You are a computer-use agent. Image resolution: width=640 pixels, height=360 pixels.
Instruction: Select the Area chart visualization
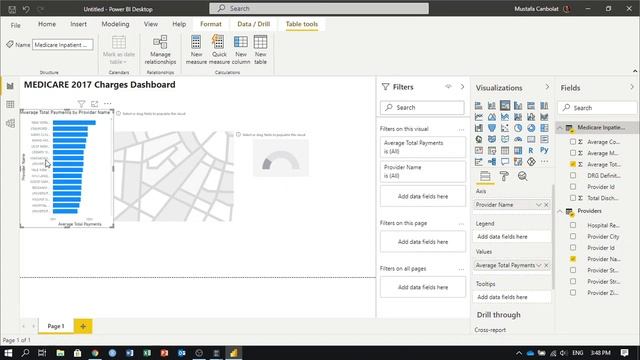pyautogui.click(x=492, y=117)
